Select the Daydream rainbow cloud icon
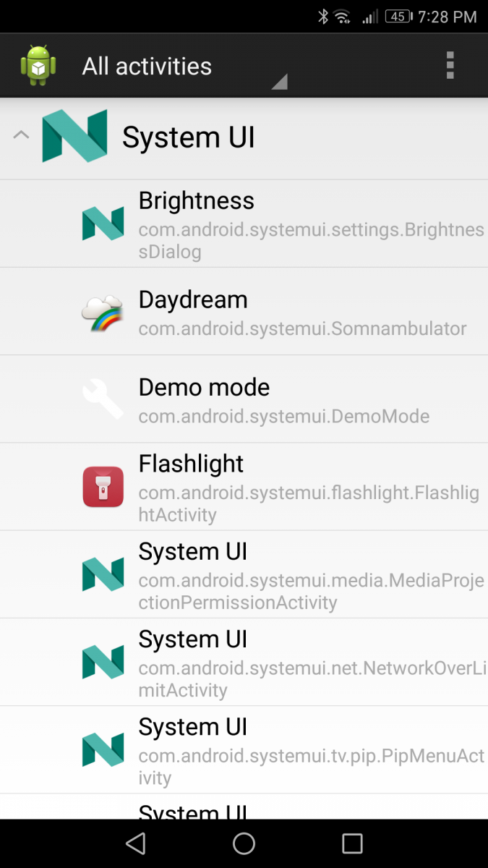 pos(103,311)
